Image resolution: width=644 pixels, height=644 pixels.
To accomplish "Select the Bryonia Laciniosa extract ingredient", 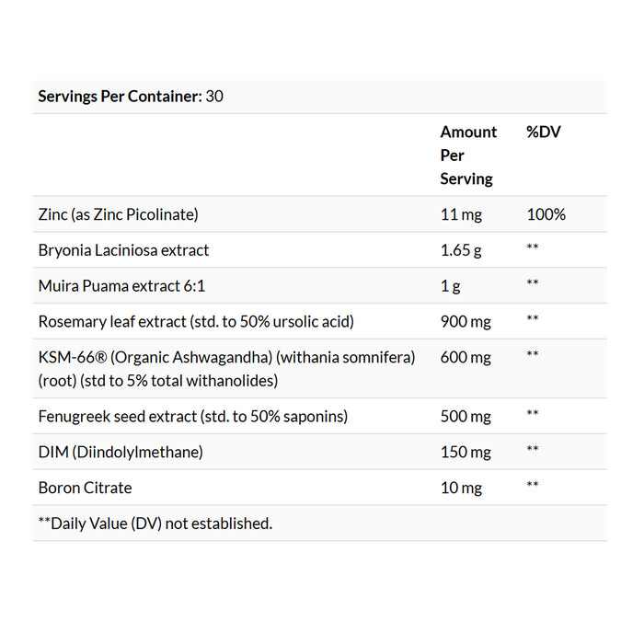I will tap(123, 250).
